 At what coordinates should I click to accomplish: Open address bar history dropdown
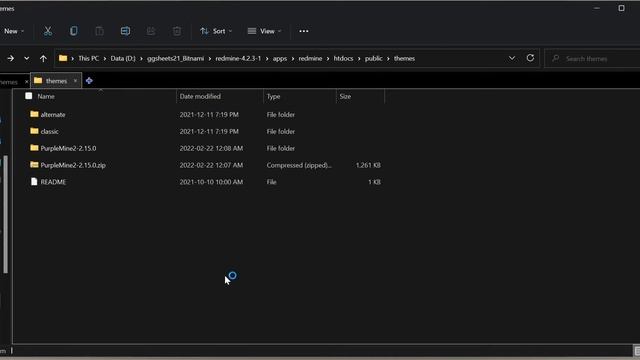click(512, 58)
